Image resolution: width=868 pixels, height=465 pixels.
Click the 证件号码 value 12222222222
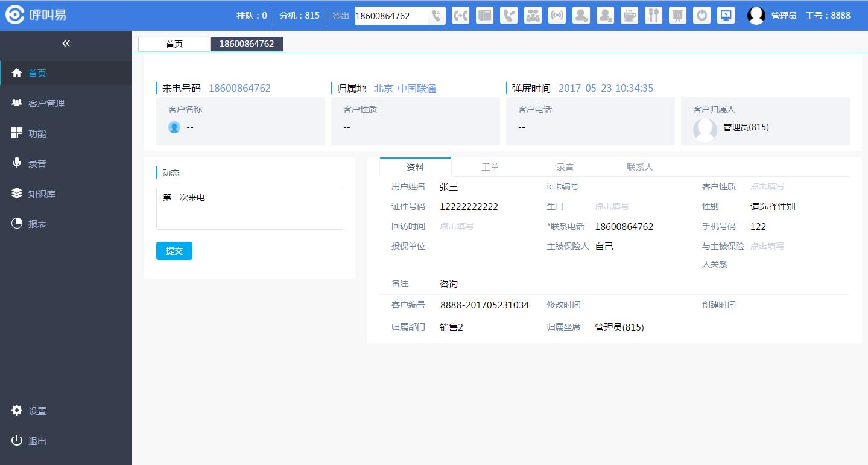pos(469,206)
